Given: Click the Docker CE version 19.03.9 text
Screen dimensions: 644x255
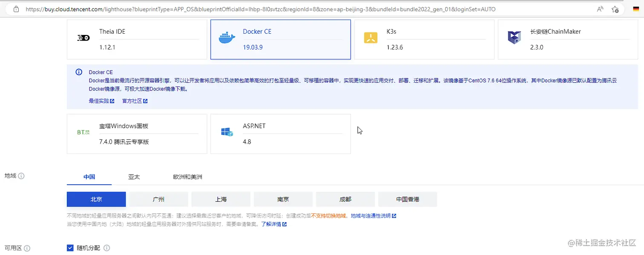Looking at the screenshot, I should tap(253, 47).
